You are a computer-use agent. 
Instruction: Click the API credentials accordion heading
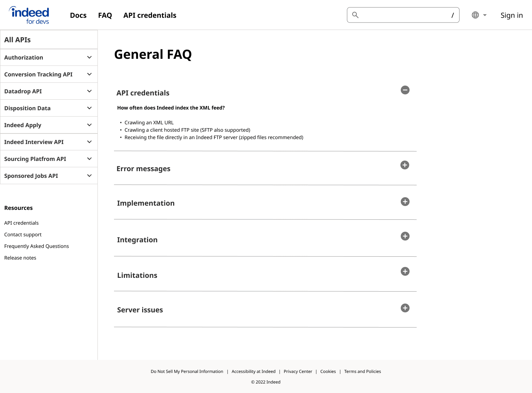[x=143, y=93]
